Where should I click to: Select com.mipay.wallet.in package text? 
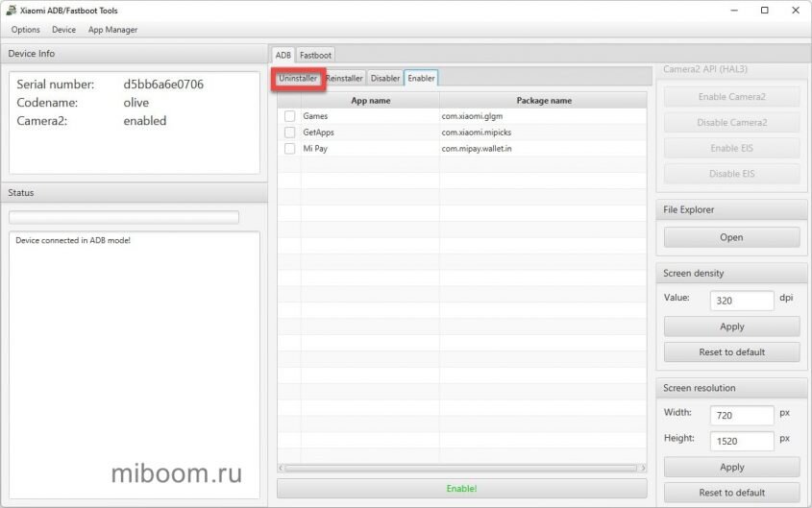point(477,149)
